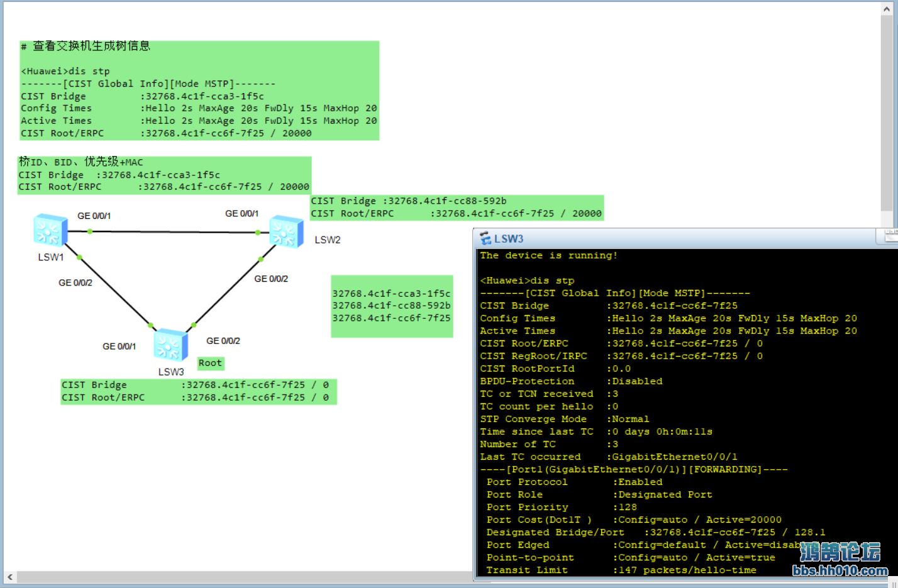Click the LSW1 device label
This screenshot has height=588, width=898.
[x=51, y=257]
